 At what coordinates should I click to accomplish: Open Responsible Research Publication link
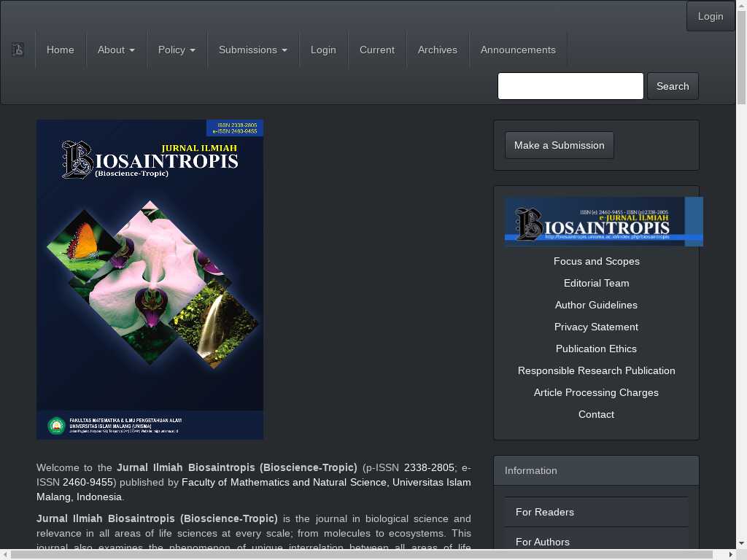pos(597,370)
